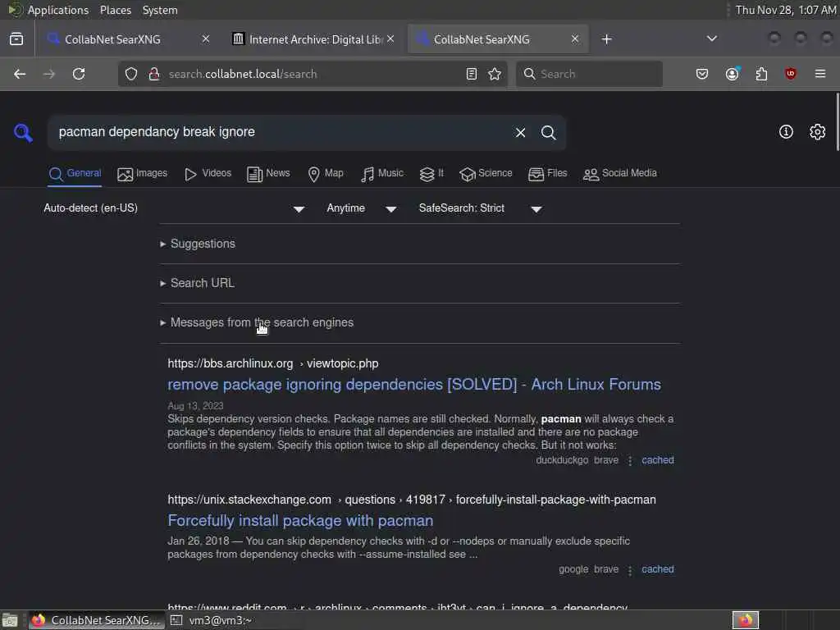The width and height of the screenshot is (840, 630).
Task: Switch to the Science category
Action: pos(486,174)
